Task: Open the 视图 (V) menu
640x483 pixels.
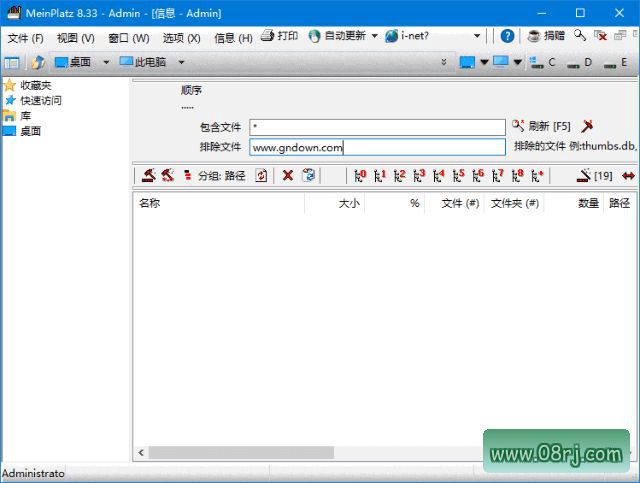Action: point(76,38)
